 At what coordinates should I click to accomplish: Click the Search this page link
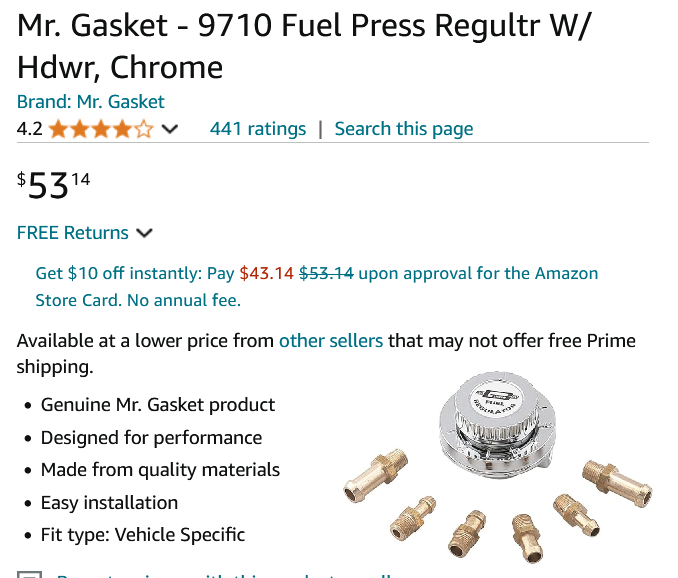pyautogui.click(x=404, y=129)
